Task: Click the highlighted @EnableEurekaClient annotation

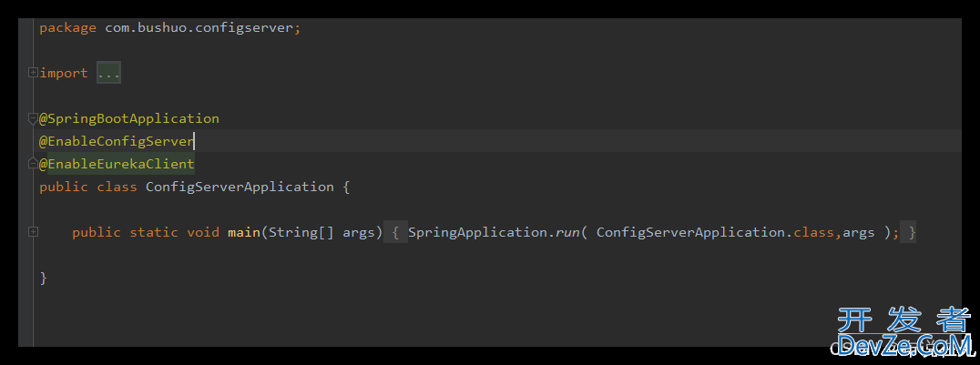Action: click(117, 164)
